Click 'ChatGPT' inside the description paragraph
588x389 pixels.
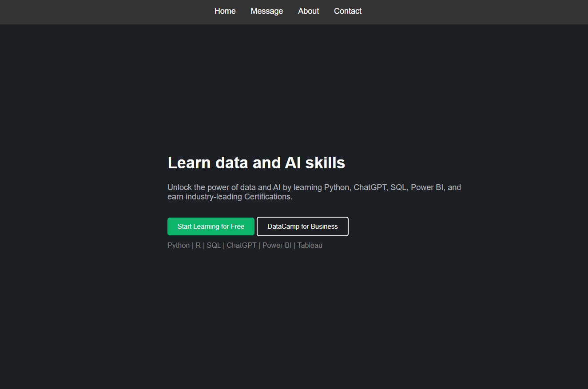tap(370, 187)
